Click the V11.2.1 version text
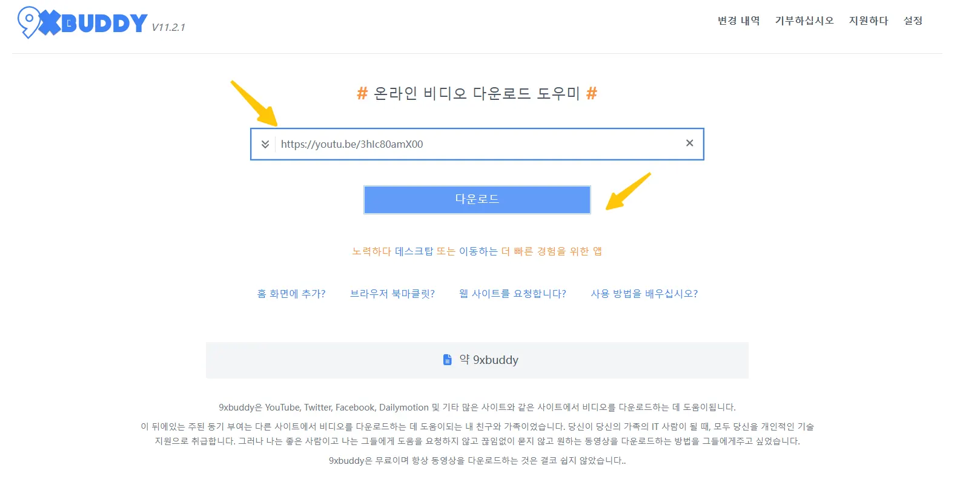 click(168, 27)
